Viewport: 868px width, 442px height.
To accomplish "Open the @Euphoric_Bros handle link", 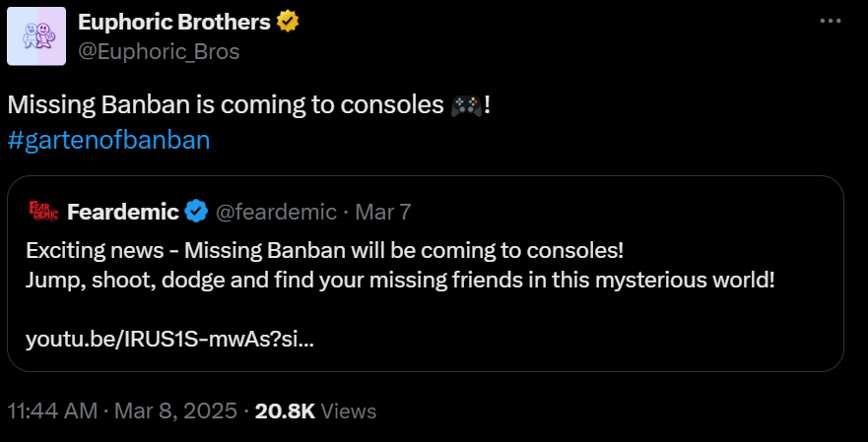I will point(158,51).
